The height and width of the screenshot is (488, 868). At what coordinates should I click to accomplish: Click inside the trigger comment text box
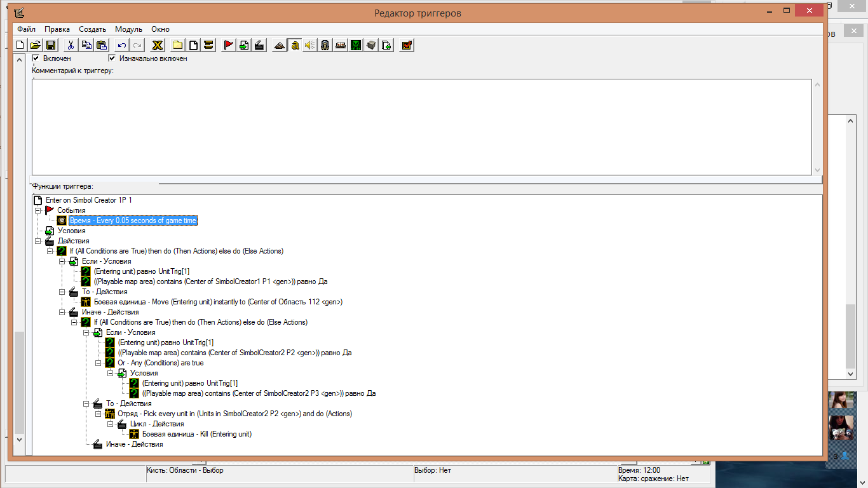[x=422, y=127]
